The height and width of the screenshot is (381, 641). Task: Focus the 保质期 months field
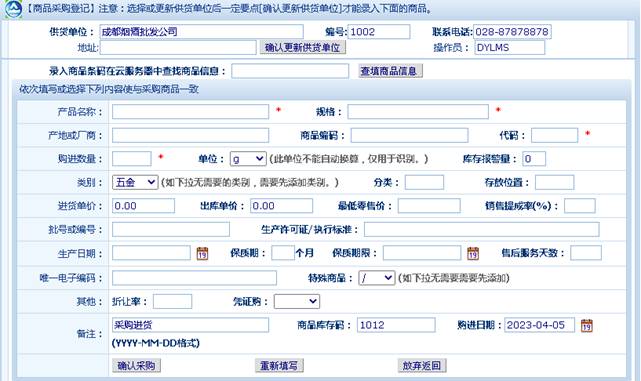[283, 253]
